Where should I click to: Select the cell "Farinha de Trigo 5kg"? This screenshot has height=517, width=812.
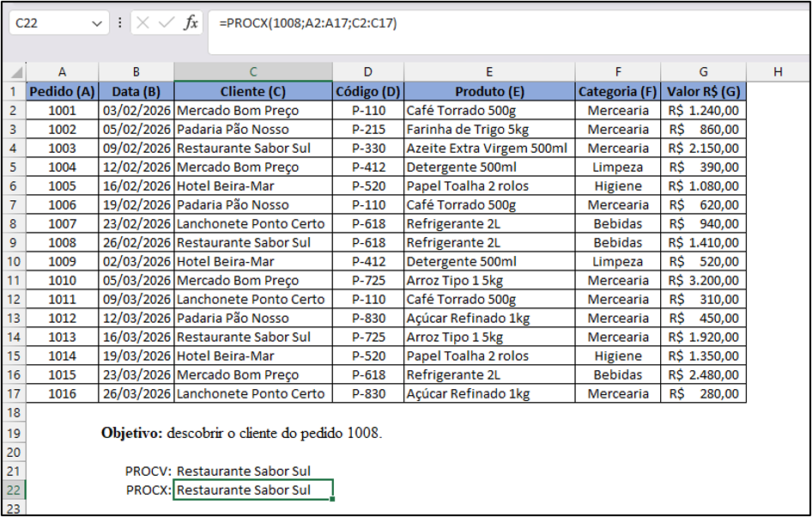pyautogui.click(x=489, y=130)
